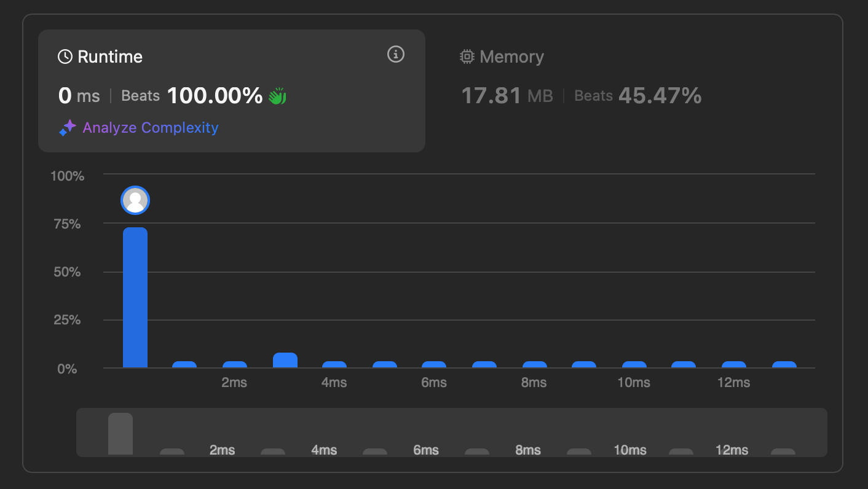Screen dimensions: 868x489
Task: Click the tall gray bar in the overview strip
Action: (120, 434)
